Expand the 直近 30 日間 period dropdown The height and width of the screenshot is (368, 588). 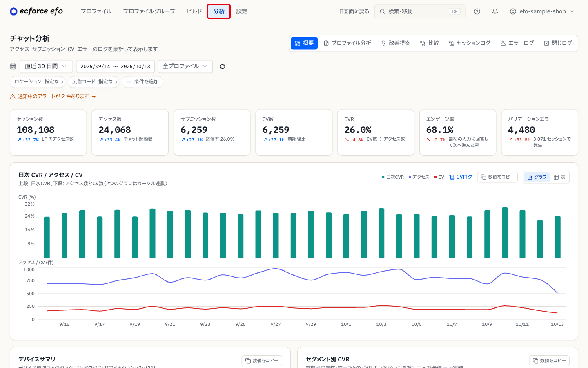[46, 66]
